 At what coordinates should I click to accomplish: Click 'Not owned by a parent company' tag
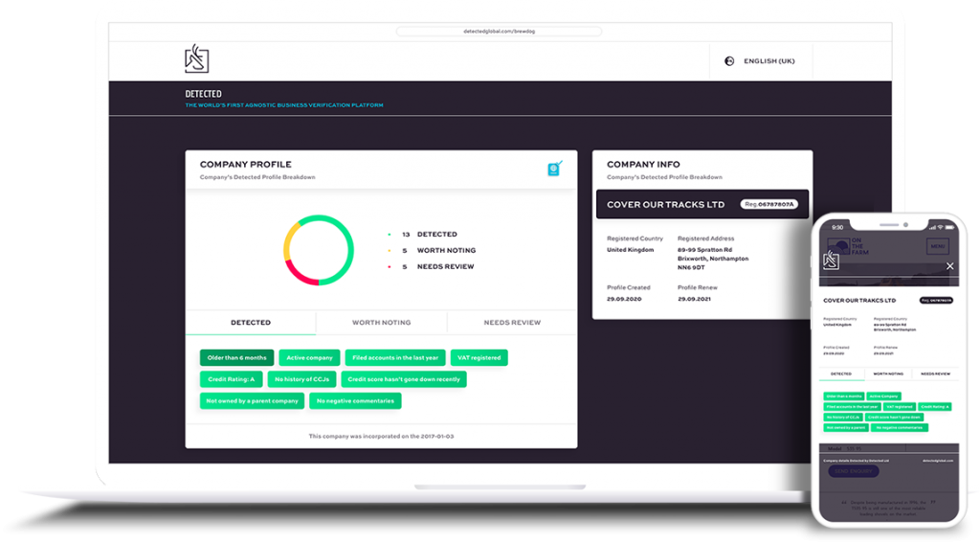[x=252, y=400]
